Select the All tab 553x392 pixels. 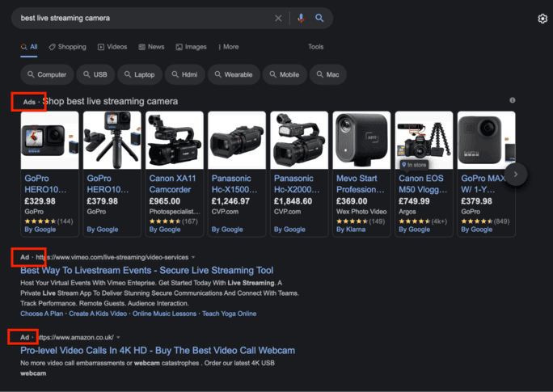[29, 47]
